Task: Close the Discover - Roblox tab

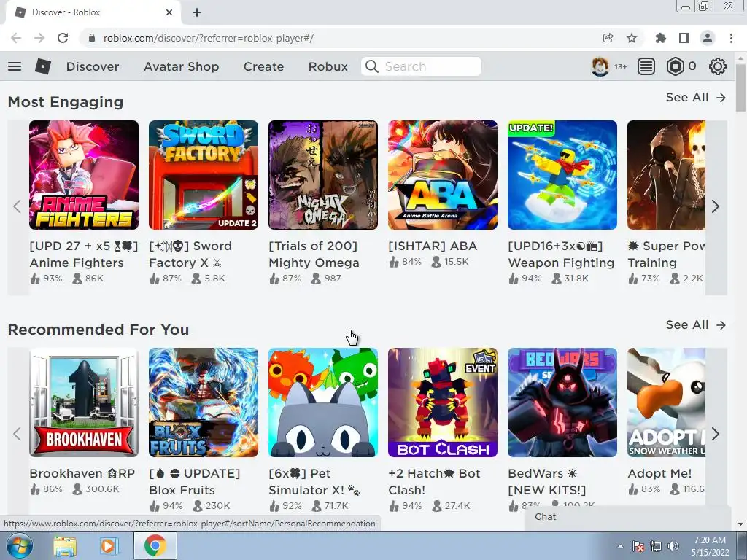Action: click(169, 12)
